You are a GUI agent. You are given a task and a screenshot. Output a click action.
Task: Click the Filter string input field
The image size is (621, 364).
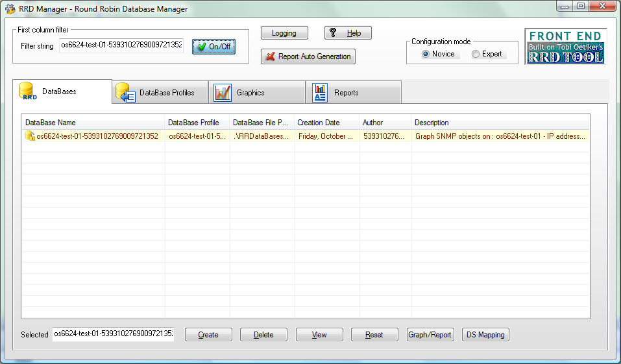(x=121, y=45)
